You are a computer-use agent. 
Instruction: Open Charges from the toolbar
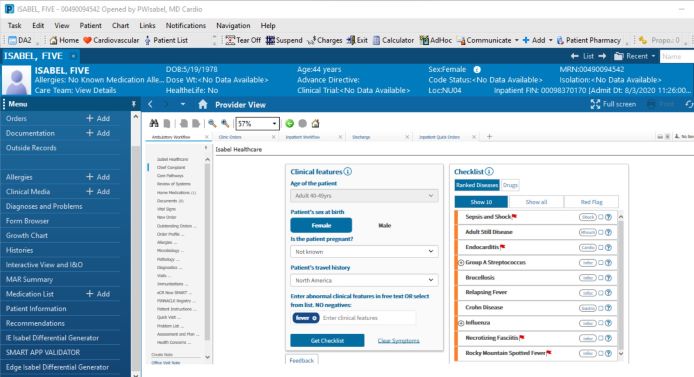click(324, 40)
